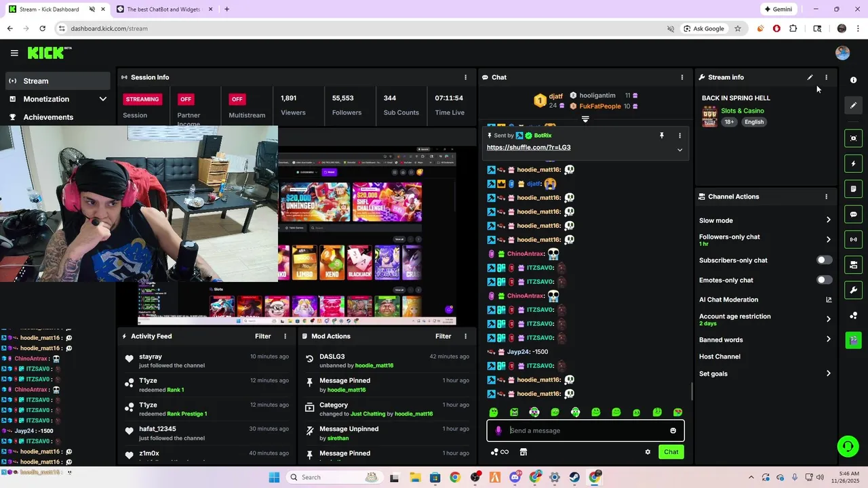
Task: Open Session Info three-dot options
Action: click(465, 77)
